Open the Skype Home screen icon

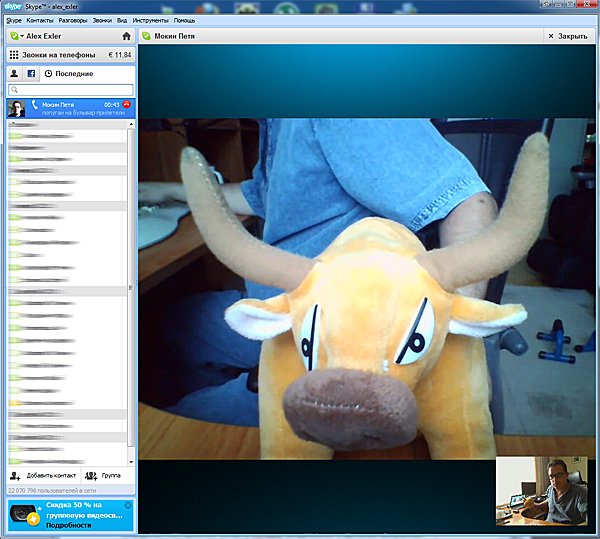[126, 36]
